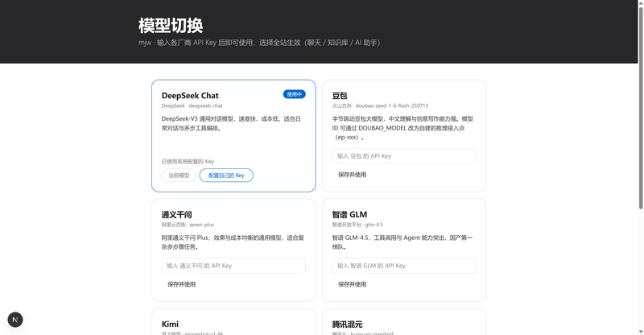Click the text 已使用系统配置的 Key
This screenshot has width=644, height=335.
[x=188, y=162]
